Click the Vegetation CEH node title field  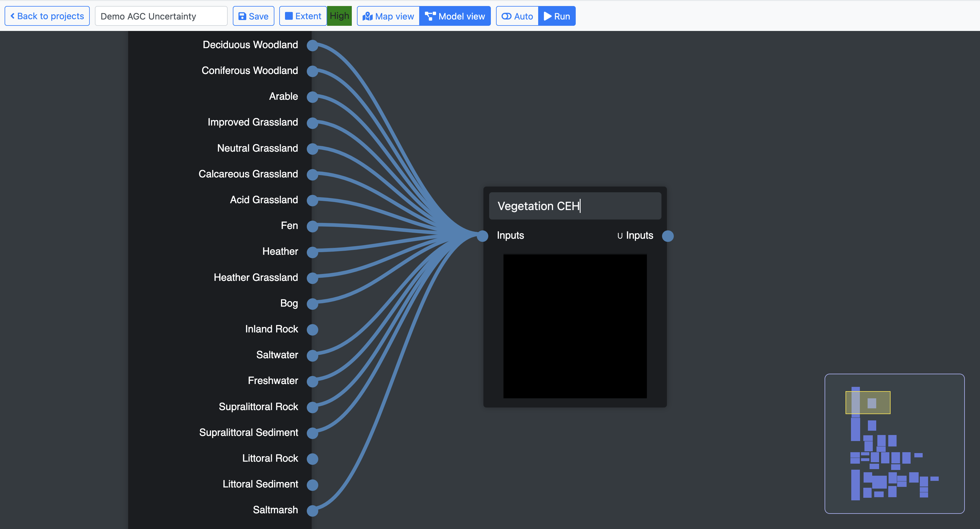pyautogui.click(x=575, y=206)
